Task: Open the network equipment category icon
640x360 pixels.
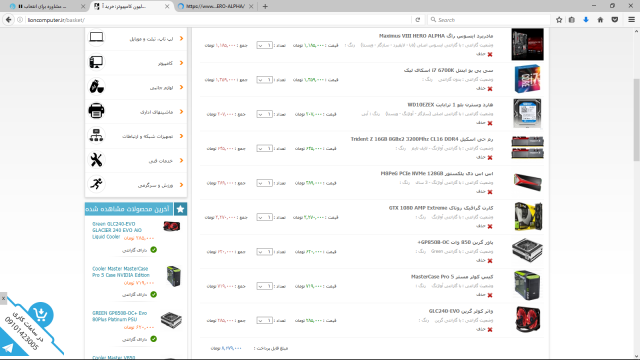Action: click(x=96, y=136)
